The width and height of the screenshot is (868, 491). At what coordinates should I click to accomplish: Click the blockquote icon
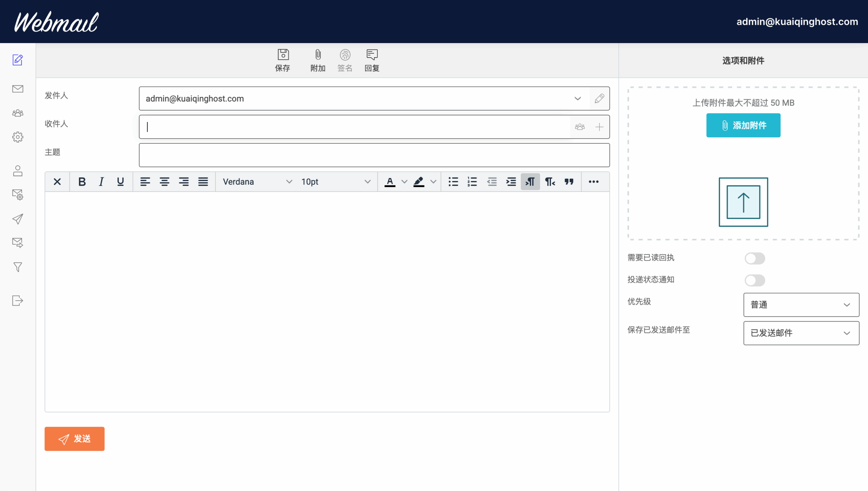[x=569, y=182]
